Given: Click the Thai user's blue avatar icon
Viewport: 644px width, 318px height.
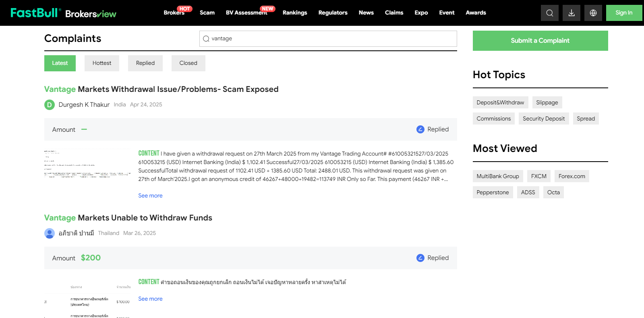Looking at the screenshot, I should pos(49,233).
